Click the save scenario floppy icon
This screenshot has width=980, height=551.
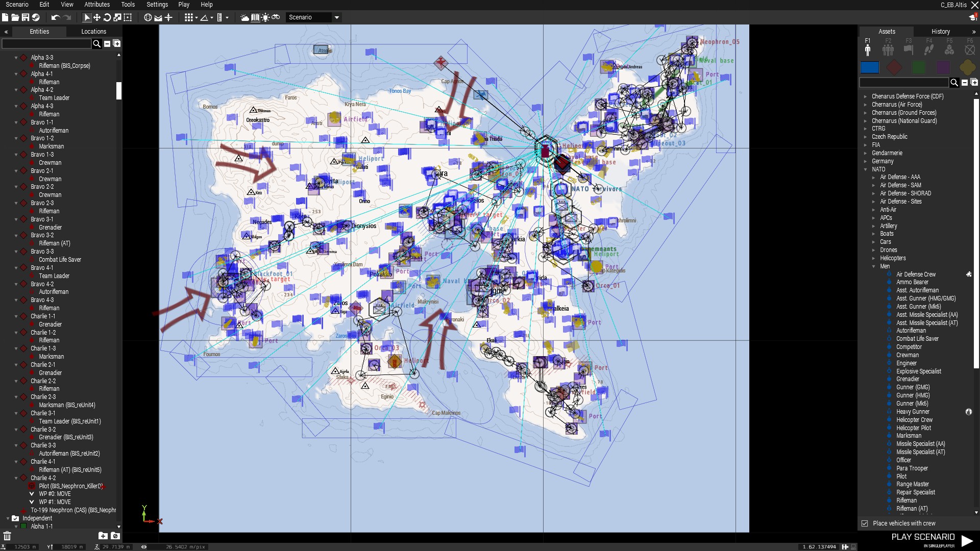tap(25, 17)
